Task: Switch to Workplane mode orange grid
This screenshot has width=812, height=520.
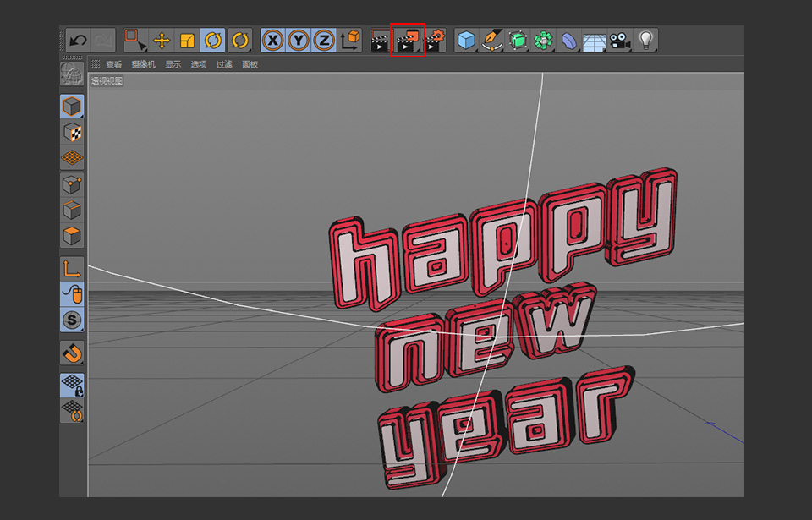Action: tap(72, 157)
